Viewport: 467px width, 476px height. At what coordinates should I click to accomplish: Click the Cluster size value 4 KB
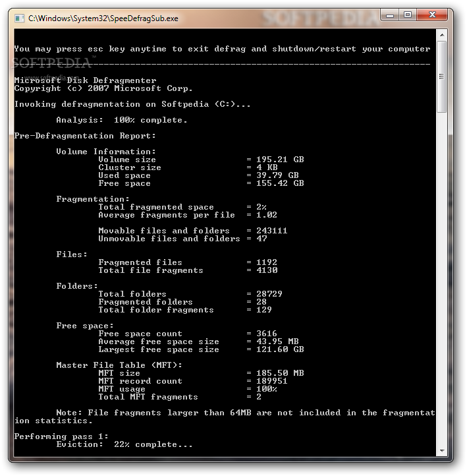[267, 167]
